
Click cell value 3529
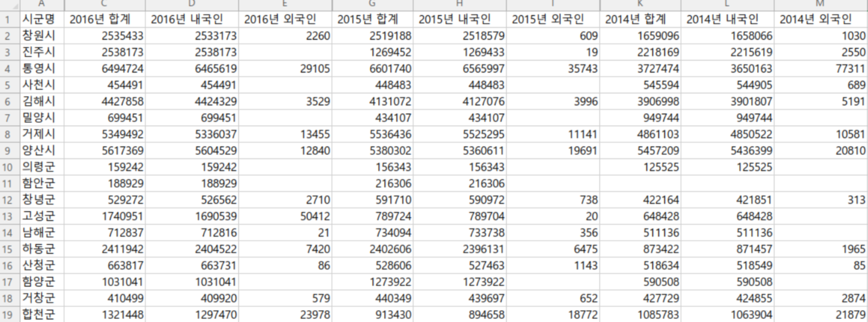pos(285,101)
